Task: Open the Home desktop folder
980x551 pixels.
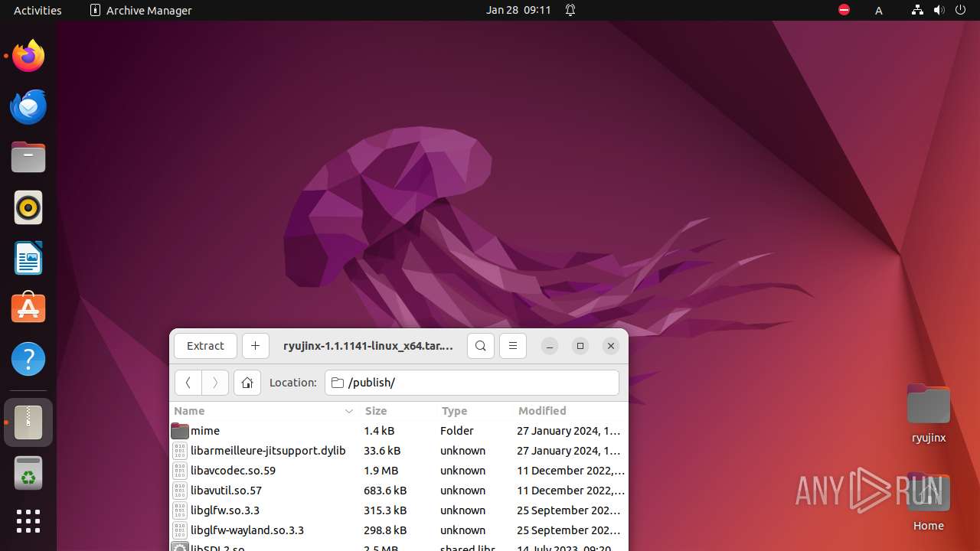Action: pos(928,502)
